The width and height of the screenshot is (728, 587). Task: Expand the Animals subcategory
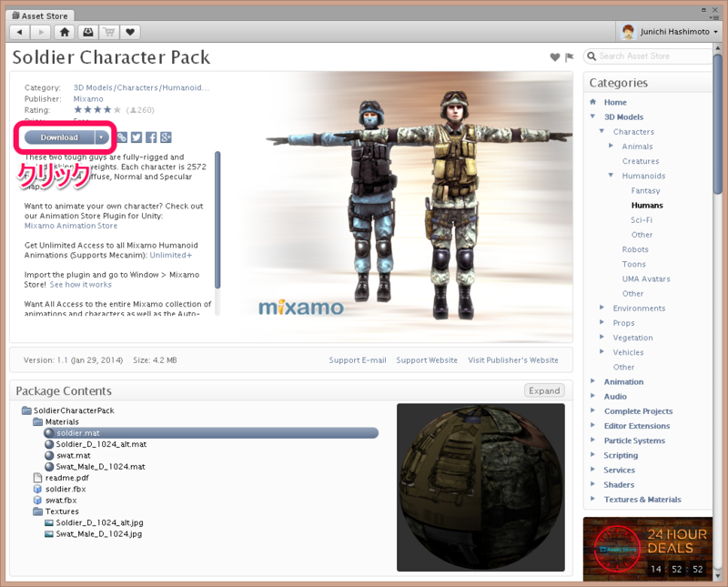tap(611, 146)
